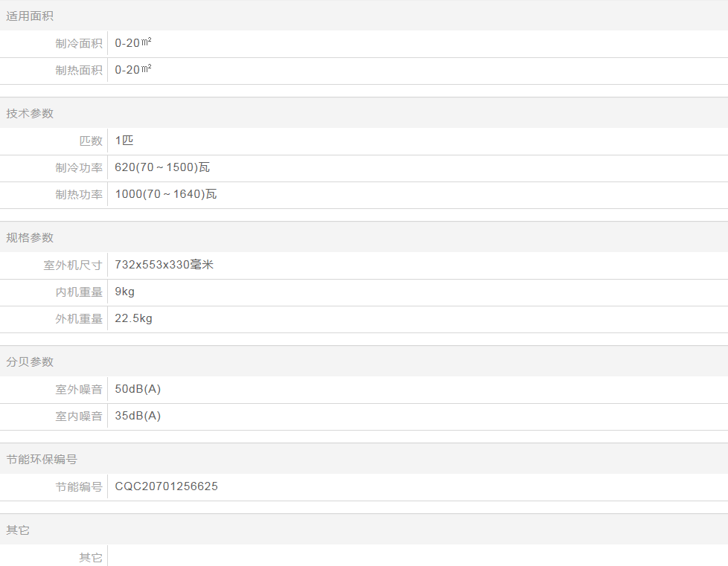
Task: Click the 620(70~1500)瓦 cooling power value
Action: tap(162, 167)
